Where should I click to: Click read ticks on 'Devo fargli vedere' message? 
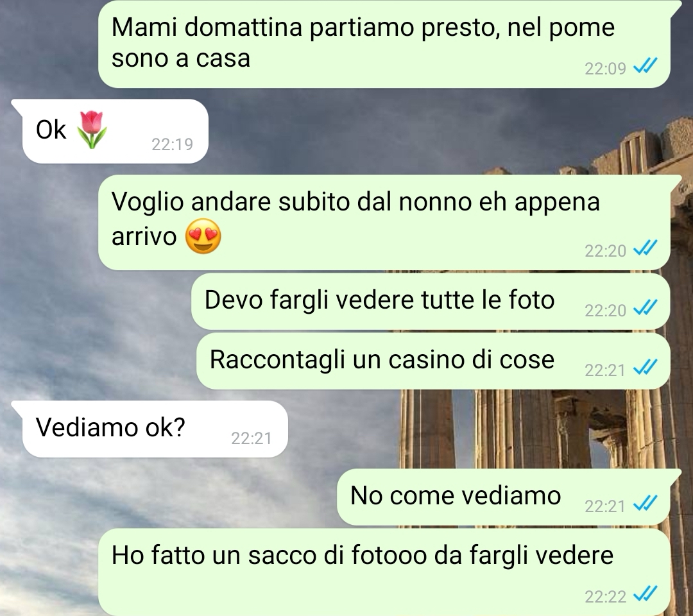click(646, 309)
